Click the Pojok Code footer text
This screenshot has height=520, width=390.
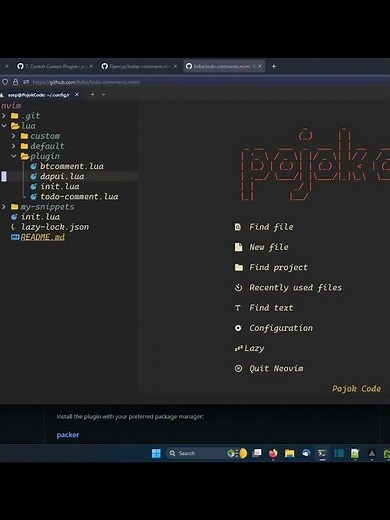356,389
